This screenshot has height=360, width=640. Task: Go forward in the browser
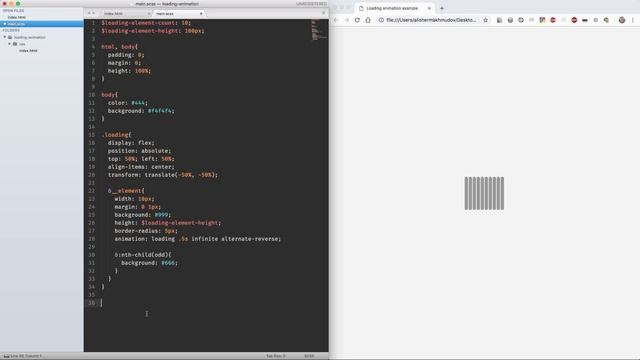[x=347, y=20]
